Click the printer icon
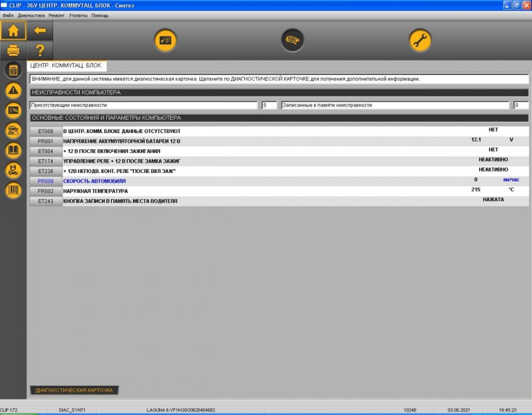Screen dimensions: 532x415 click(x=13, y=51)
